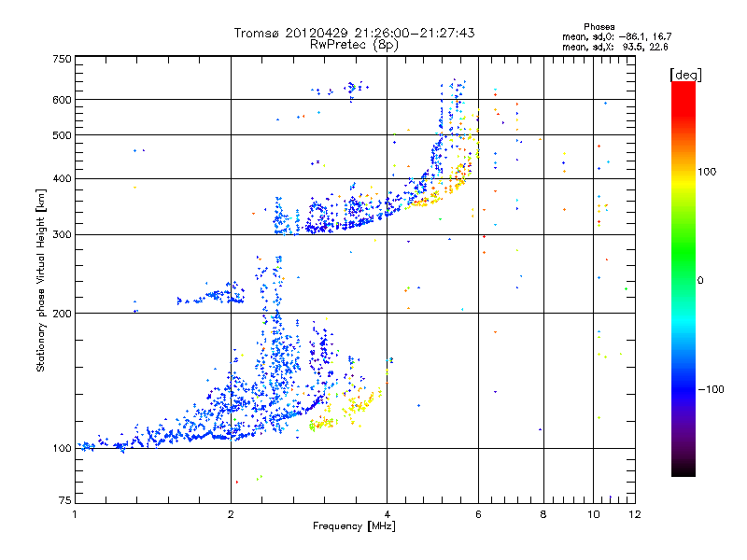
Task: Click the 'Phases' header text
Action: click(x=599, y=27)
